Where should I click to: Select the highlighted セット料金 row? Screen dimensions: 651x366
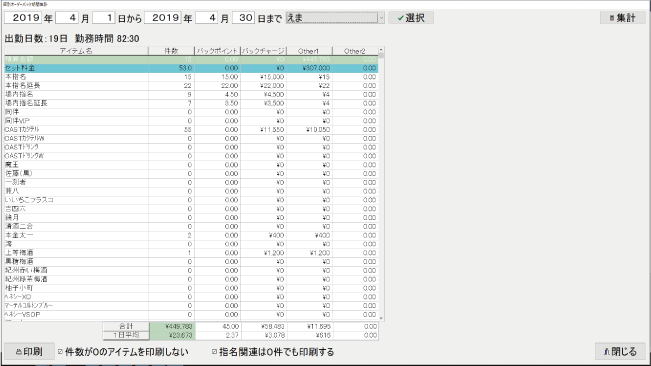click(x=191, y=68)
